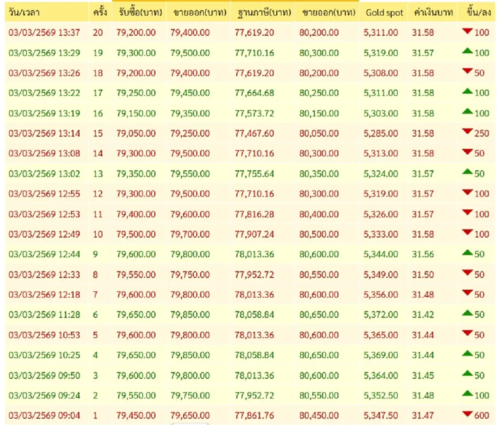Screen dimensions: 504x425
Task: Click the buy price 79,050.00 cell
Action: coord(136,134)
